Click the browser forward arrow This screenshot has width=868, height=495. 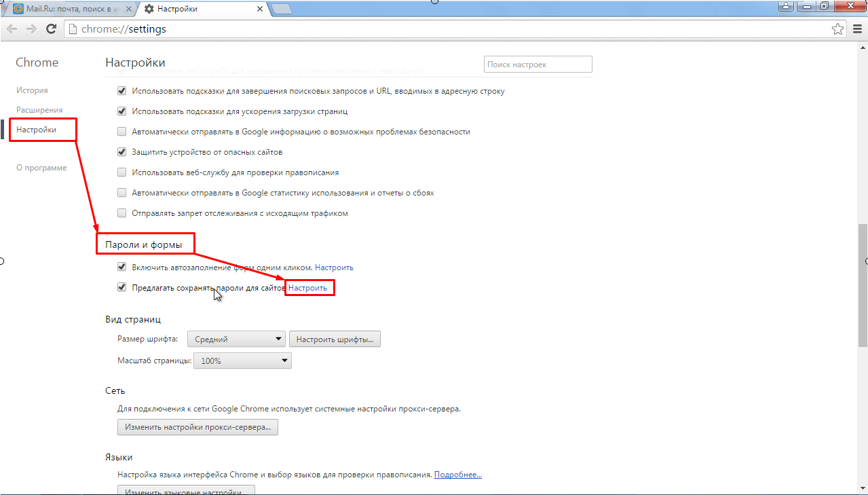[31, 29]
